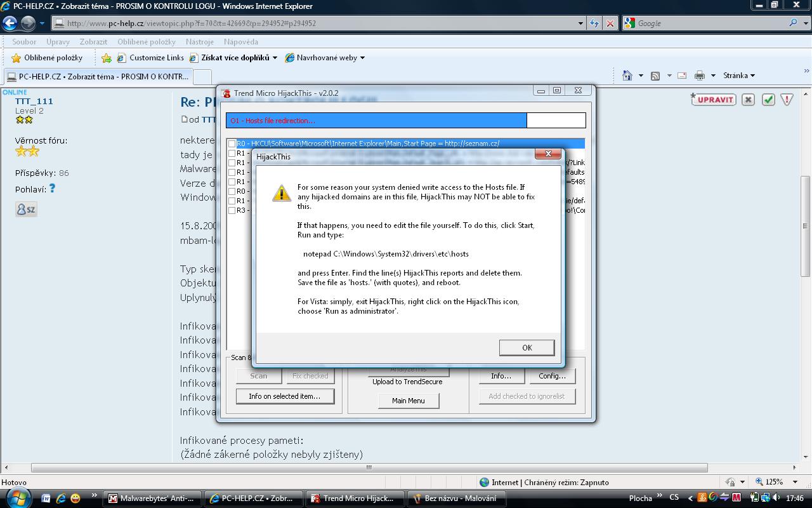Viewport: 812px width, 508px height.
Task: Open the 'Zobrazit' menu
Action: tap(93, 42)
